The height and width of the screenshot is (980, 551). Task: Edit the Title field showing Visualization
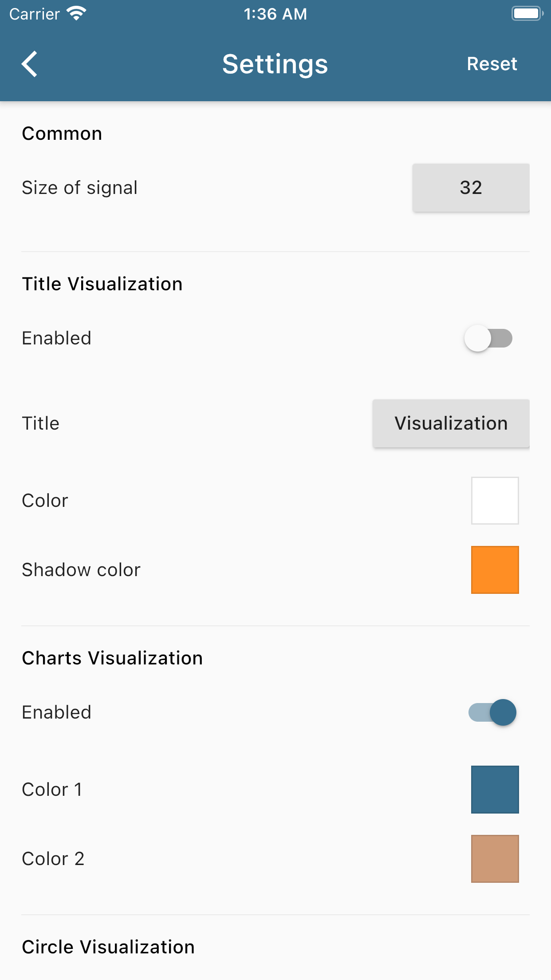pos(451,423)
